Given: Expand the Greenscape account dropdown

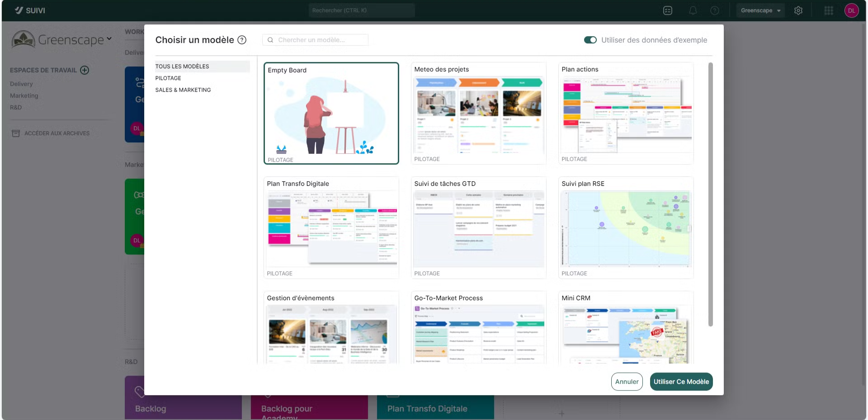Looking at the screenshot, I should click(761, 10).
